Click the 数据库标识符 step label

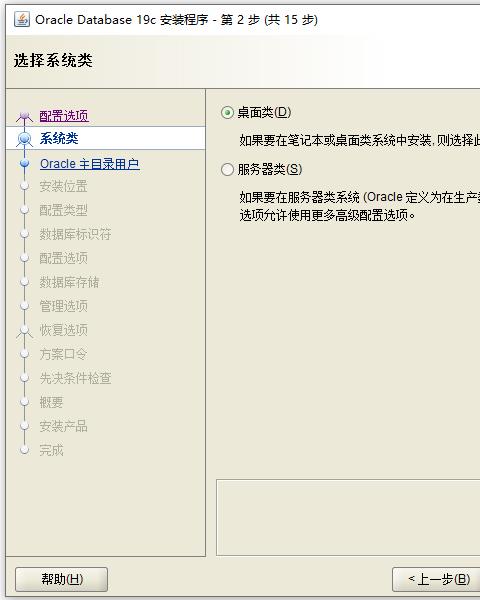pos(75,234)
